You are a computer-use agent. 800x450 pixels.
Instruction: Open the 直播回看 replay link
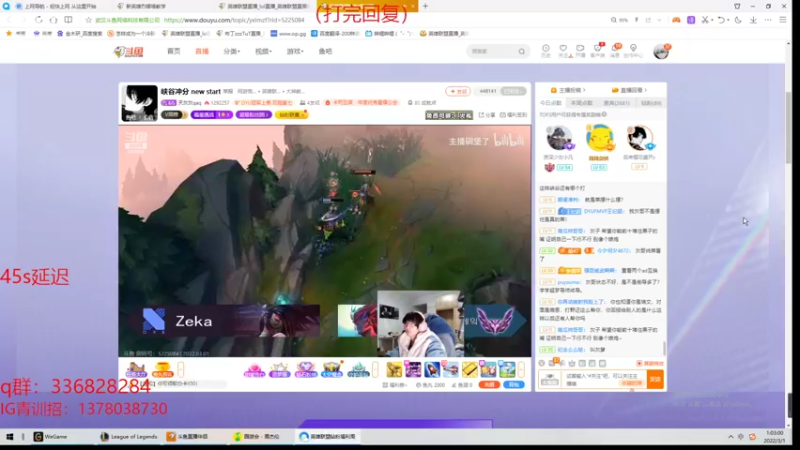pos(629,90)
